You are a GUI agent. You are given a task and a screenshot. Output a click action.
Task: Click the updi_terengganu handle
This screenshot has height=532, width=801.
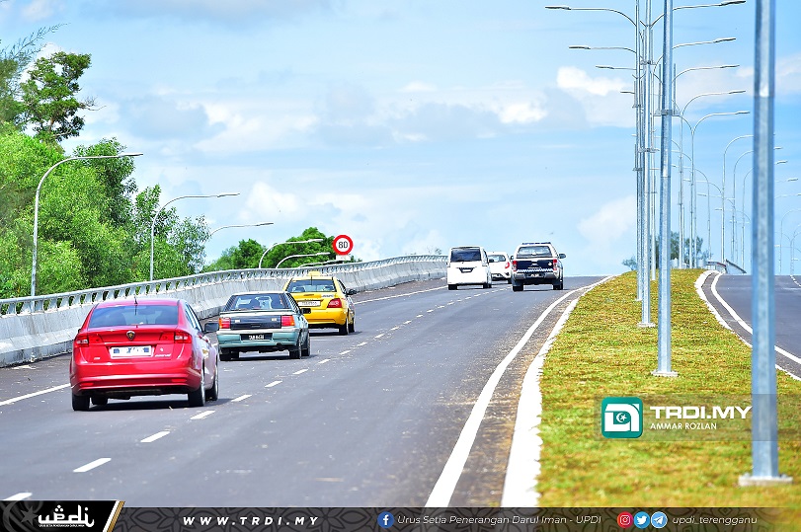[714, 519]
